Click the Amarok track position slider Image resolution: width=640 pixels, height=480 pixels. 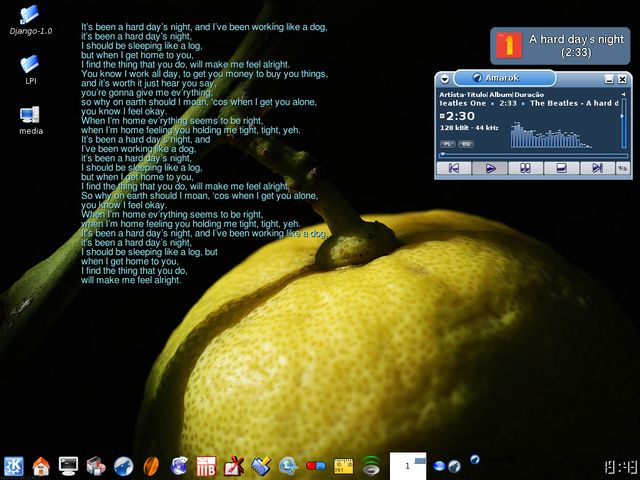(x=534, y=155)
